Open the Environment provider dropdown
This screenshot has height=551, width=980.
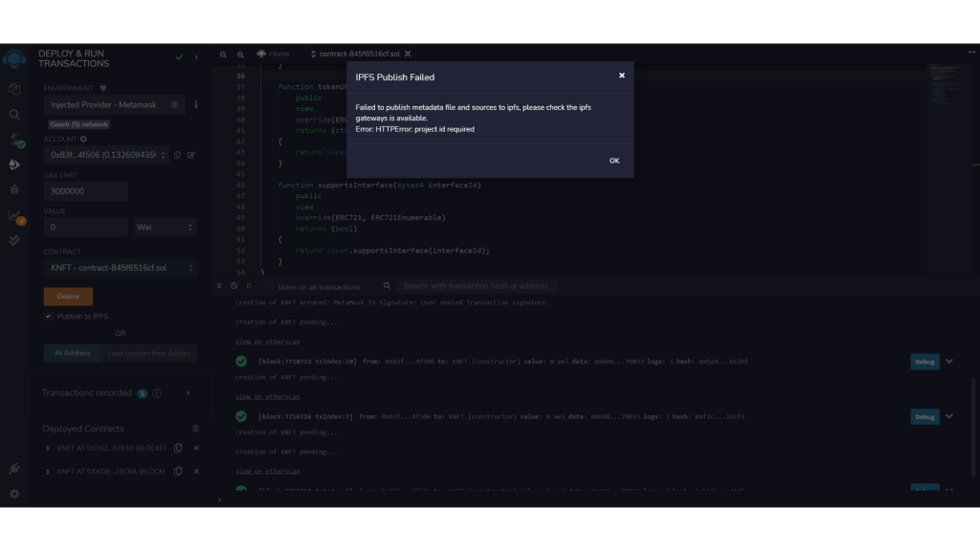point(114,105)
